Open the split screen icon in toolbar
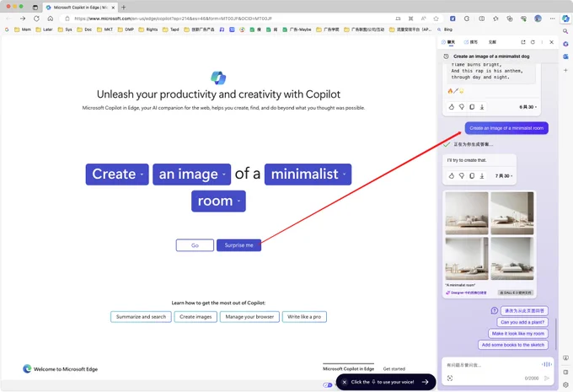 coord(482,19)
